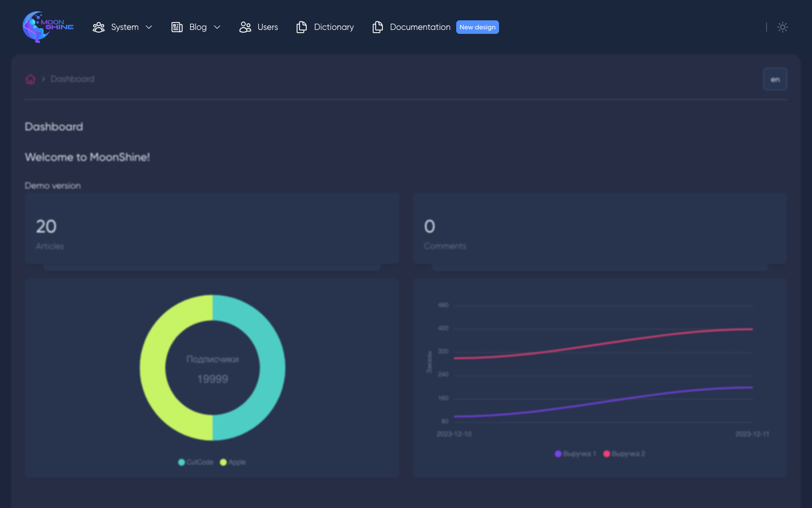Click the New design badge
The height and width of the screenshot is (508, 812).
pos(477,27)
